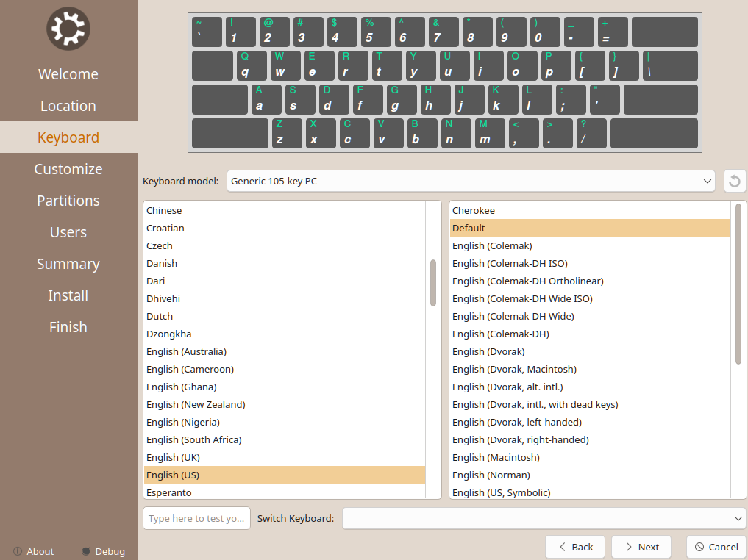
Task: Open the Keyboard model dropdown
Action: 471,181
